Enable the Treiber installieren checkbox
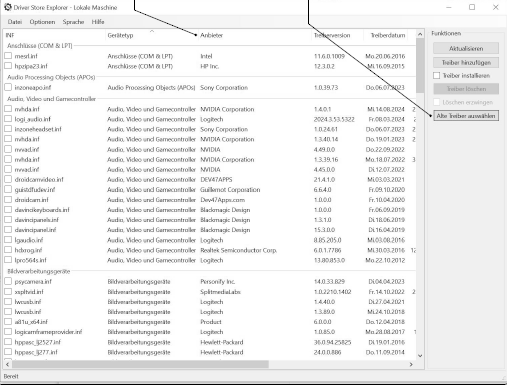The height and width of the screenshot is (385, 507). pos(437,76)
